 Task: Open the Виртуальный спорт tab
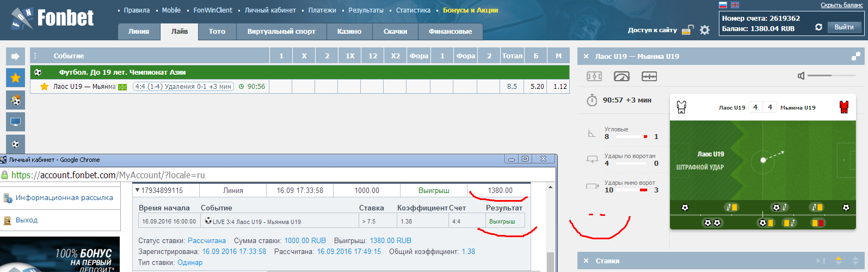click(281, 32)
